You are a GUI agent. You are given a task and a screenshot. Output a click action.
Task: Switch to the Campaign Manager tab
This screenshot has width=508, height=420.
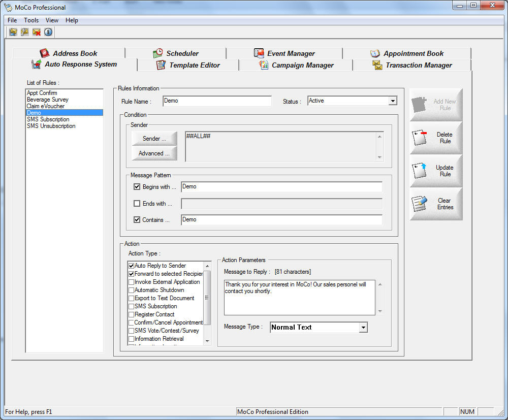coord(296,65)
